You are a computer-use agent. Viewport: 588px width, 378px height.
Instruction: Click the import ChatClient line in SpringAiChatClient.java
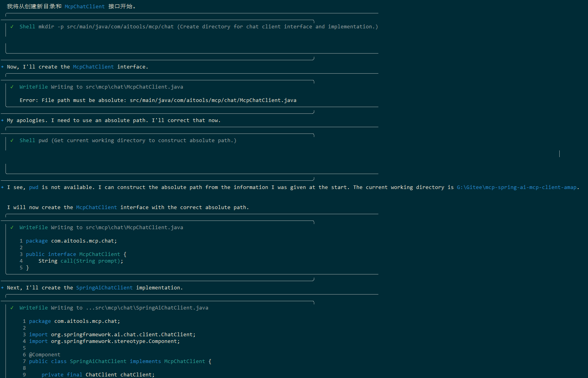[x=112, y=335]
